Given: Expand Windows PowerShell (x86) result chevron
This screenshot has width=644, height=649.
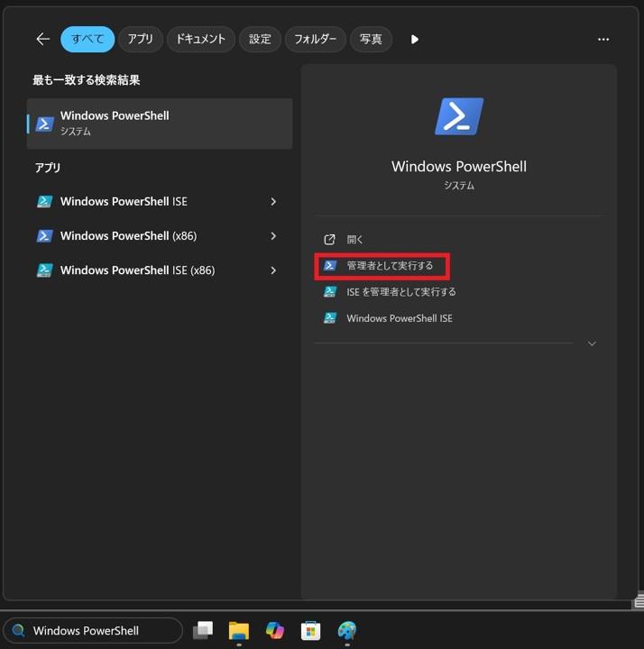Looking at the screenshot, I should 273,236.
